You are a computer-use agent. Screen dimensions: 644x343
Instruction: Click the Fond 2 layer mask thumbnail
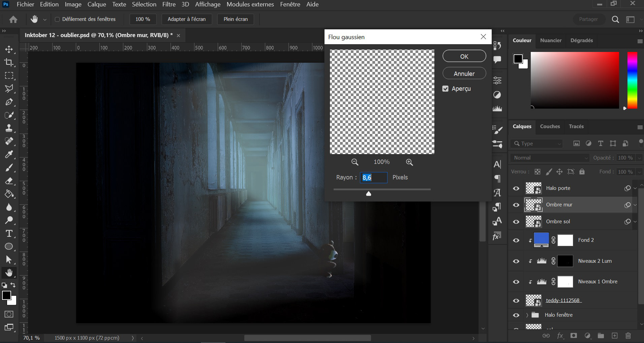tap(565, 240)
